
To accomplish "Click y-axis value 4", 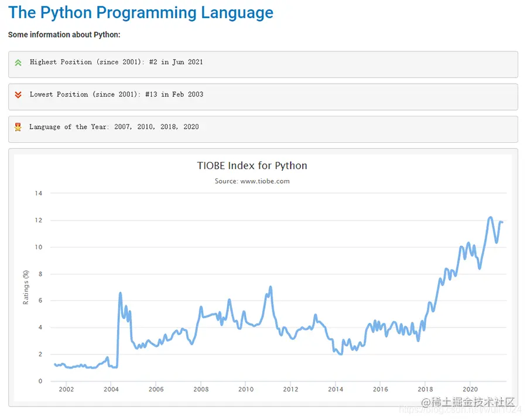I will (x=40, y=328).
